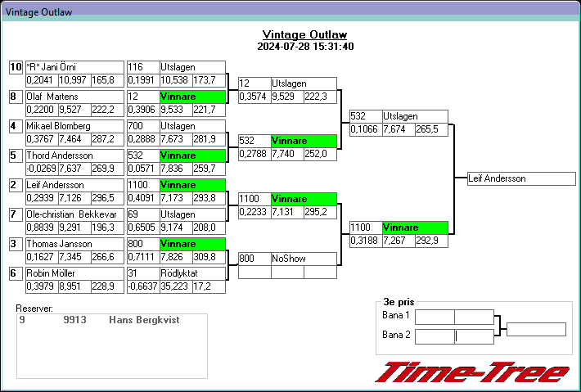581x392 pixels.
Task: Select the *R* Jani Örni name field
Action: (x=74, y=67)
